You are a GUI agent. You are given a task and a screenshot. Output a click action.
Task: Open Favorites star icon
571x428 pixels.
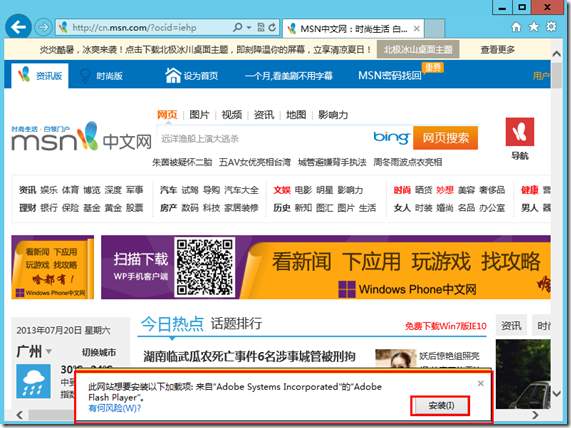533,27
